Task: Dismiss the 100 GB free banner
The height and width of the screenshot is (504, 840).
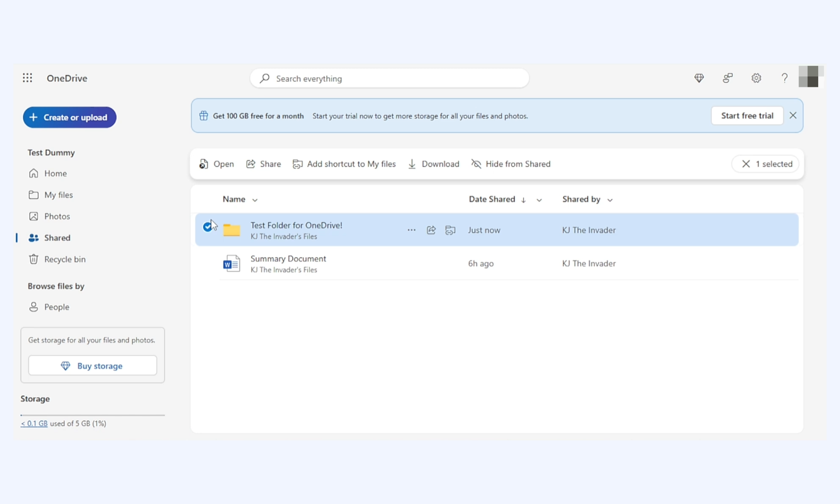Action: [x=793, y=115]
